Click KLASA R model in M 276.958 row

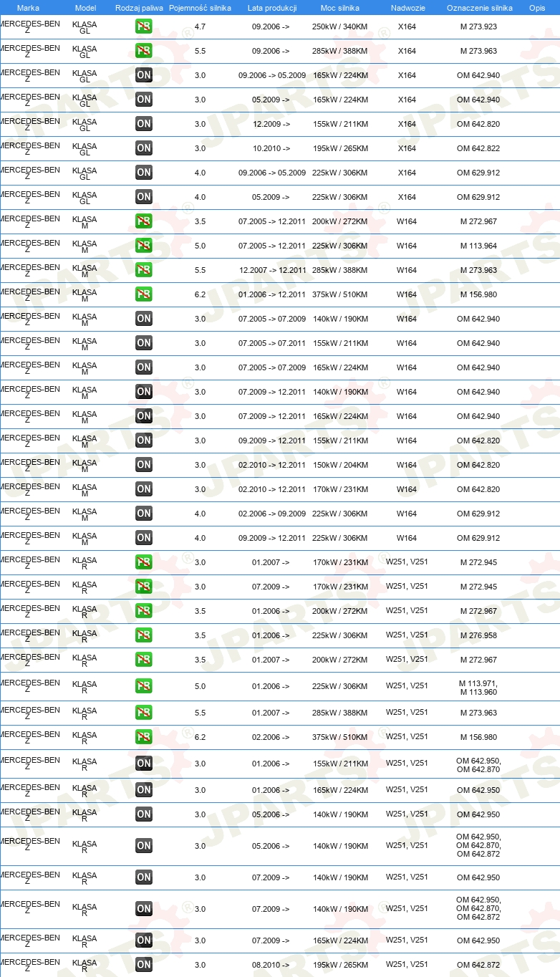tap(85, 635)
